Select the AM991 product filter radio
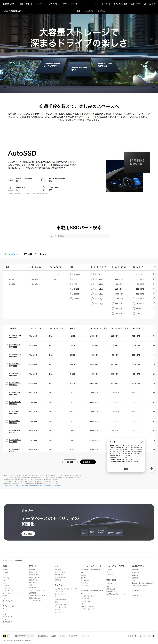This screenshot has width=158, height=644. [x=7, y=279]
